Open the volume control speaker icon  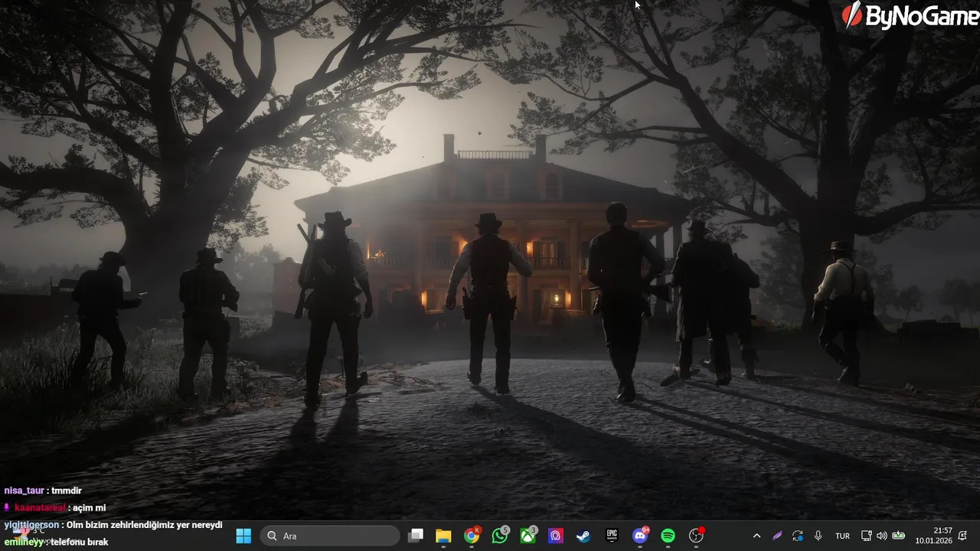[881, 536]
